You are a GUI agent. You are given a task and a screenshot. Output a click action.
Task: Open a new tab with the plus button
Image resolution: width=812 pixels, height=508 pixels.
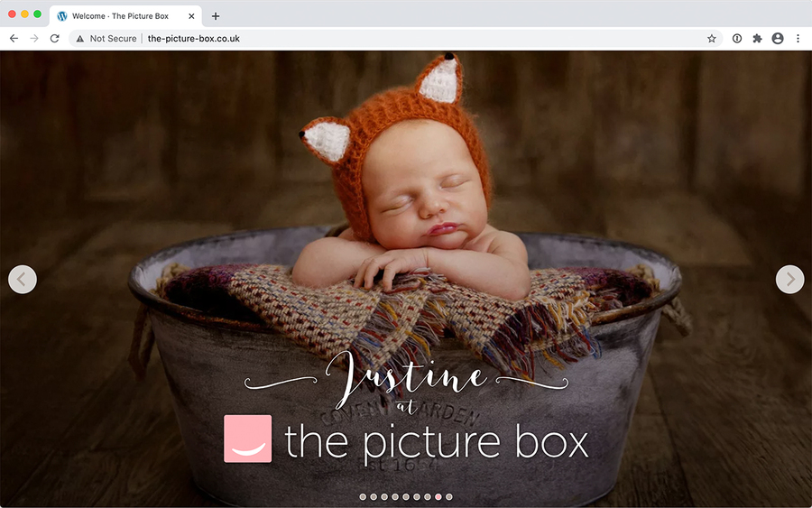[x=216, y=16]
